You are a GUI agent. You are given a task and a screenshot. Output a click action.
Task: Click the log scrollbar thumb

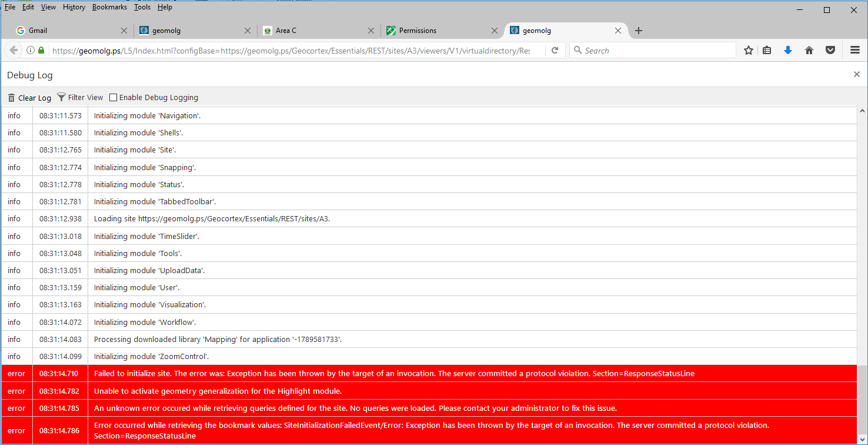coord(862,400)
